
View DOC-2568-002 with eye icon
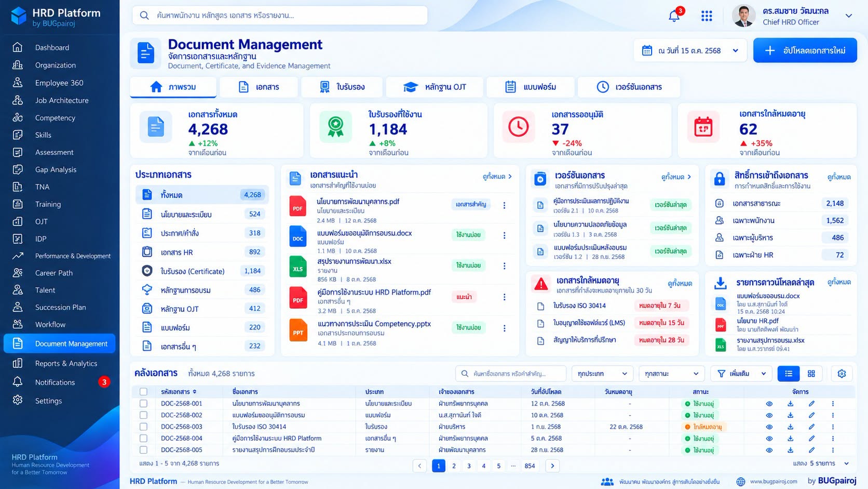click(x=769, y=415)
